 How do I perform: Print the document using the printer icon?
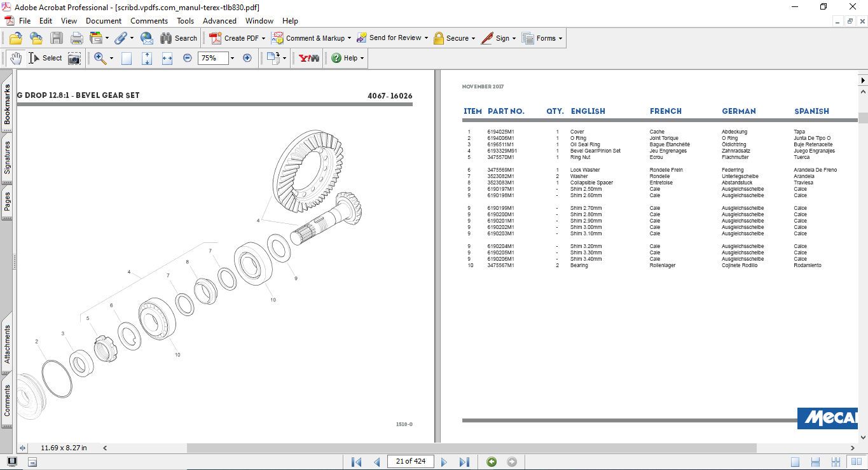pyautogui.click(x=77, y=38)
